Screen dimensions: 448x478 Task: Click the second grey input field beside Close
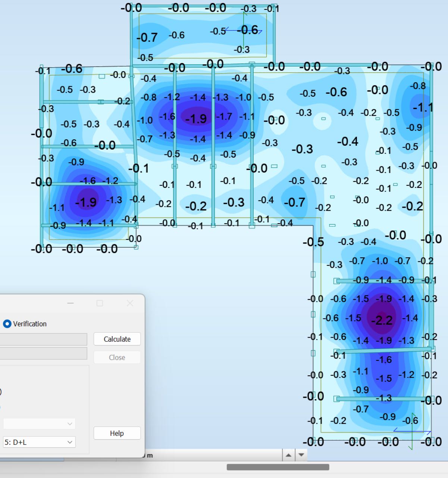tap(43, 353)
